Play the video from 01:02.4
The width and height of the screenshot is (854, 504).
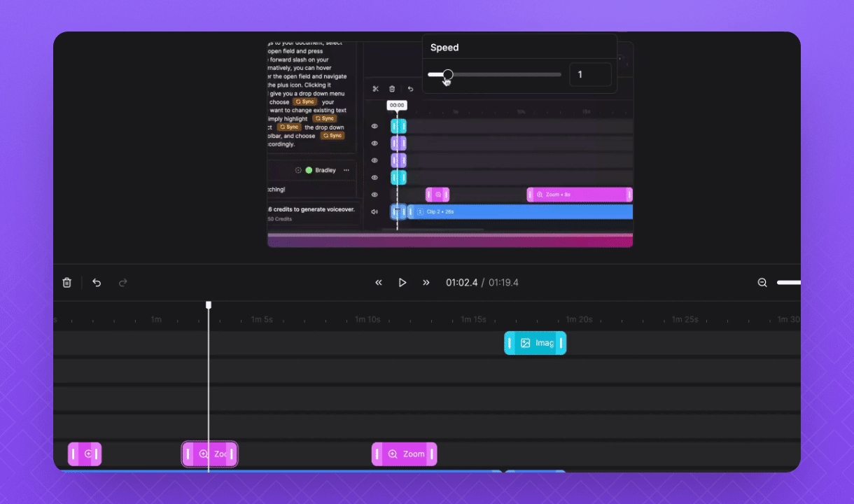(x=402, y=283)
